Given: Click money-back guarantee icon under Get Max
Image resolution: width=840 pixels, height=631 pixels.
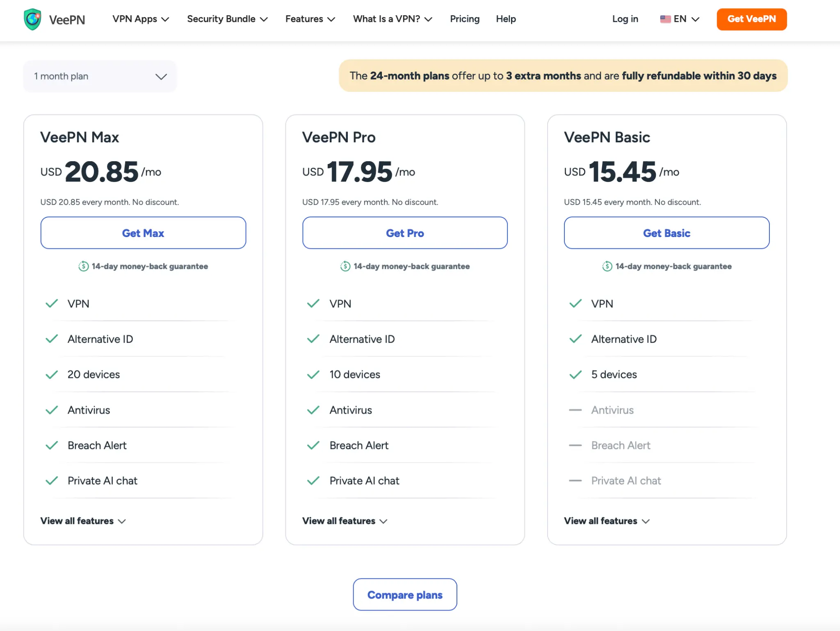Looking at the screenshot, I should point(84,267).
